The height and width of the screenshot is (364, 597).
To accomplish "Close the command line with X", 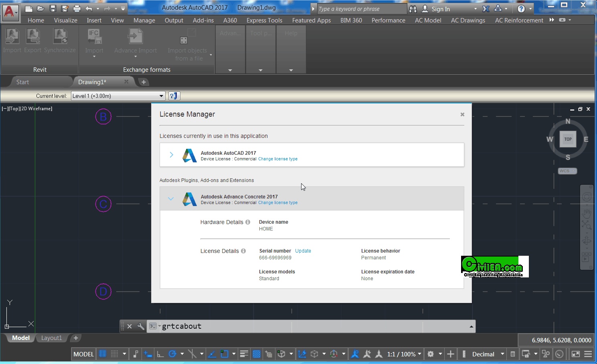I will [x=130, y=326].
